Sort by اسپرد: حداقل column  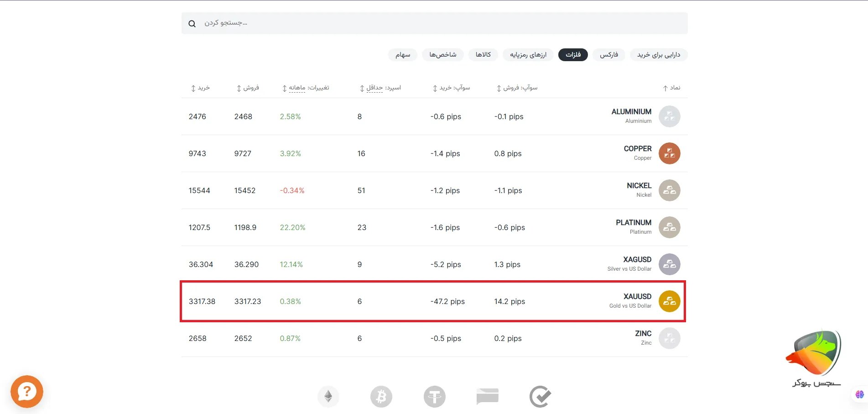coord(380,88)
